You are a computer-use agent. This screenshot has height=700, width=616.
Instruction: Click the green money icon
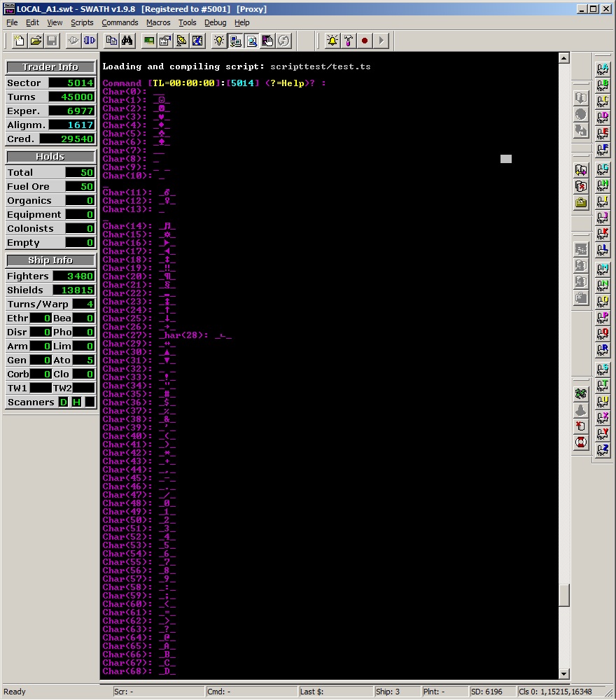click(580, 394)
